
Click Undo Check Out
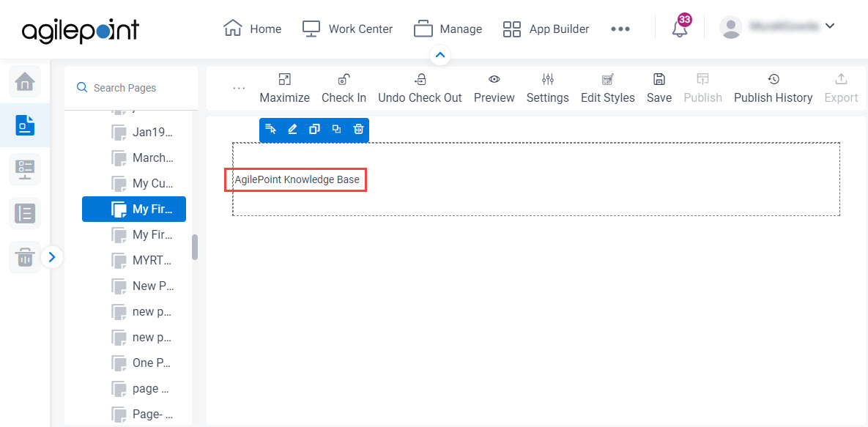(x=420, y=89)
